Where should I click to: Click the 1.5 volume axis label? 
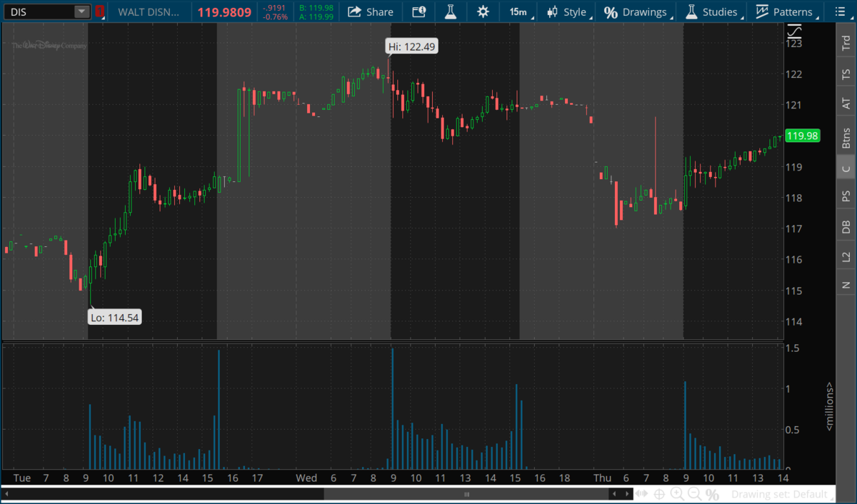tap(792, 348)
